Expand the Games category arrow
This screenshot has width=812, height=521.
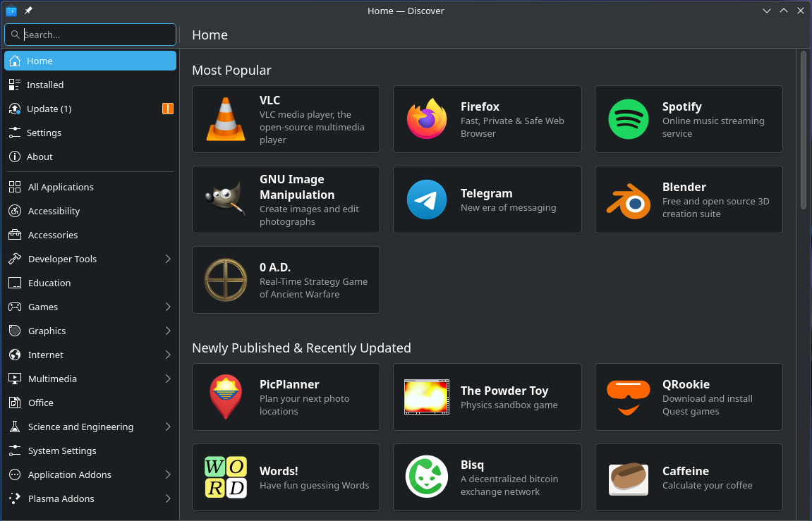(x=168, y=307)
